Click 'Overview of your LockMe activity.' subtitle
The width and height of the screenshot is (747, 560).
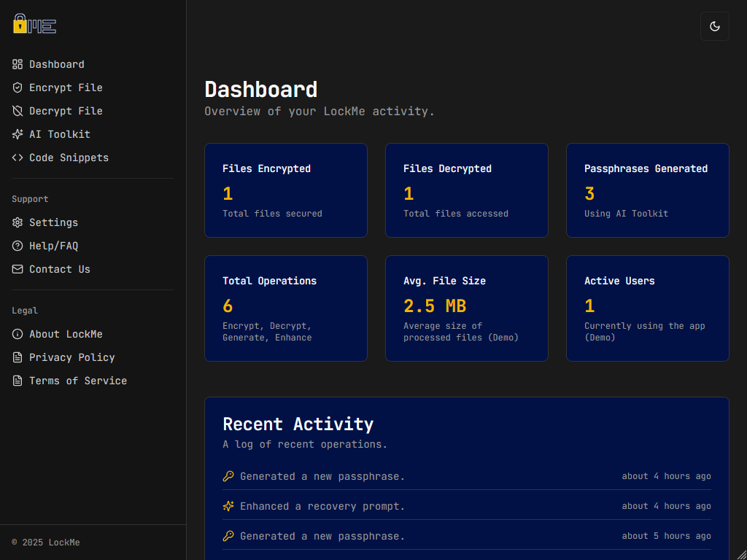(320, 112)
